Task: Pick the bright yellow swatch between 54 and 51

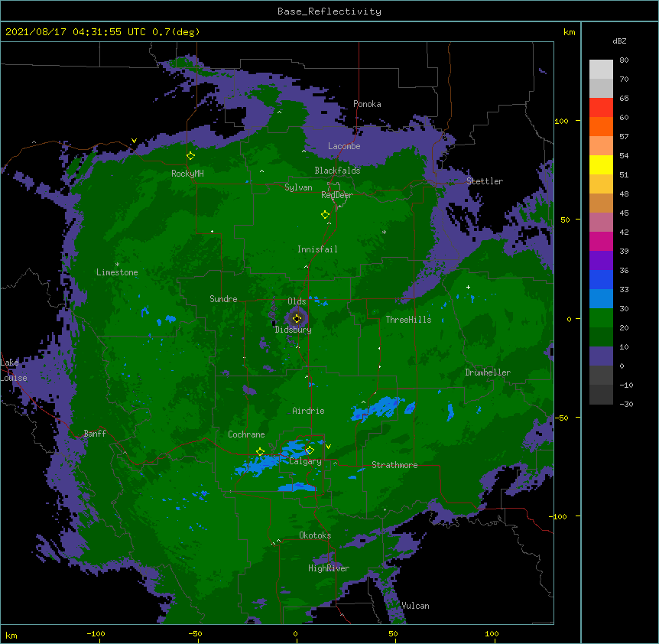Action: (x=601, y=164)
